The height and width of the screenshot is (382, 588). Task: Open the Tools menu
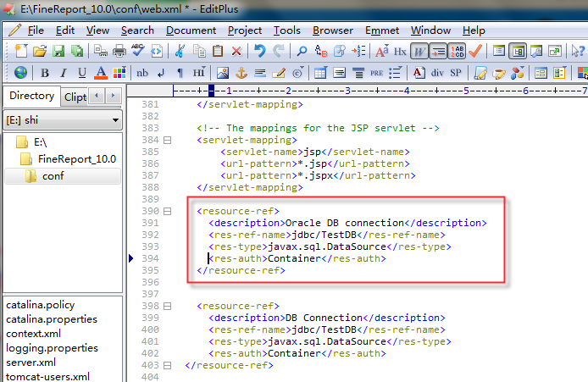(287, 30)
